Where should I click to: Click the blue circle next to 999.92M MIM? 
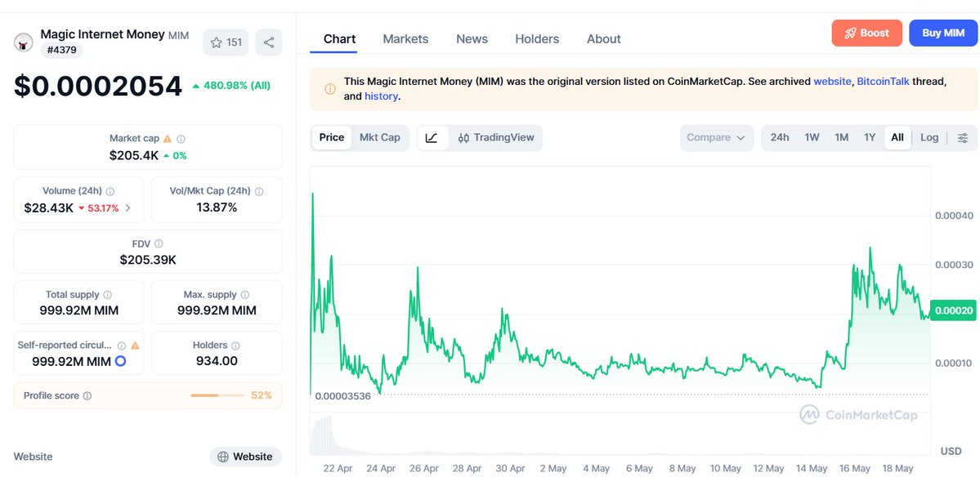point(121,361)
